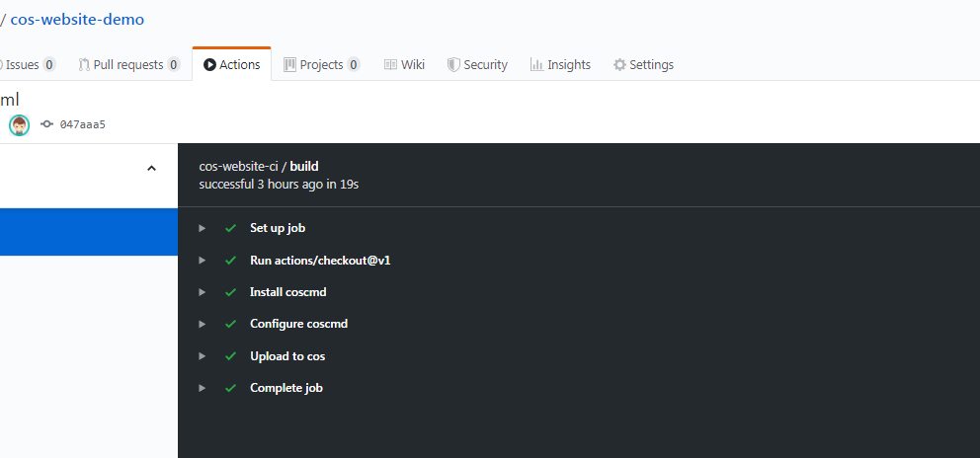Open commit 047aaa5 link
This screenshot has height=458, width=980.
(82, 125)
